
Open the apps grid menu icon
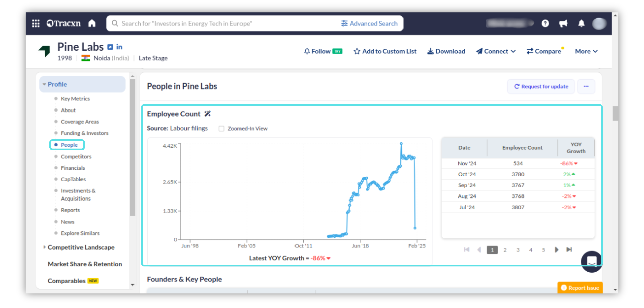[x=36, y=23]
